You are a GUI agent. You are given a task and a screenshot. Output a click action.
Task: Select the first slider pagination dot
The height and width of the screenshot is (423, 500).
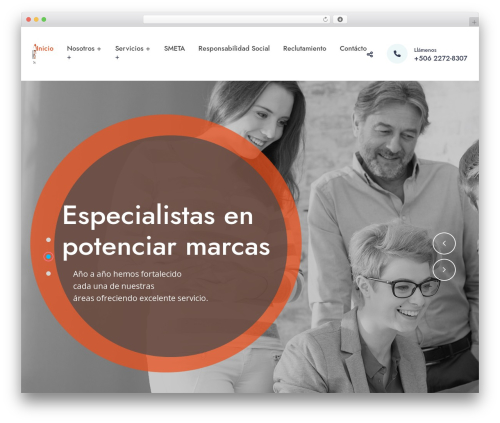(48, 240)
